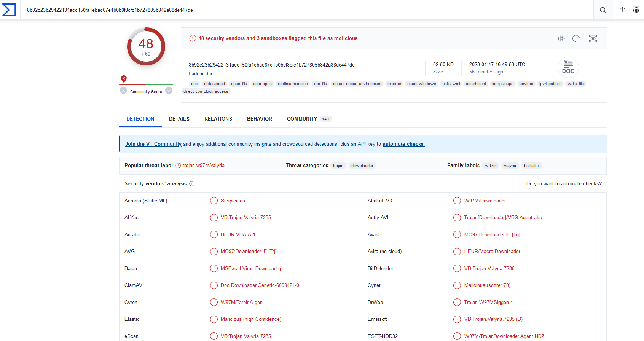This screenshot has height=341, width=644.
Task: Click the VirusTotal logo icon
Action: (9, 10)
